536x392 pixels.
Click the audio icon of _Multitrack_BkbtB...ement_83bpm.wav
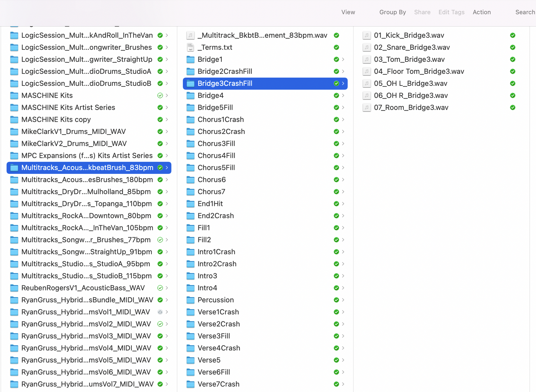190,35
